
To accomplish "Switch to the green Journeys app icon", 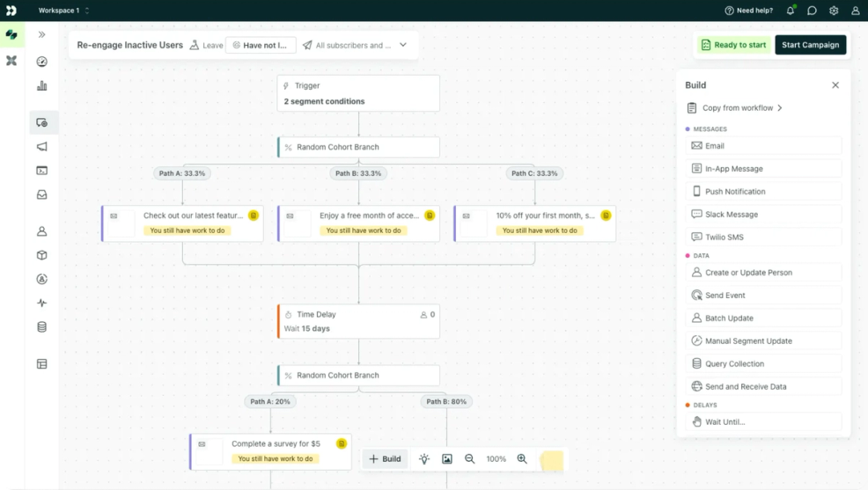I will [x=11, y=35].
